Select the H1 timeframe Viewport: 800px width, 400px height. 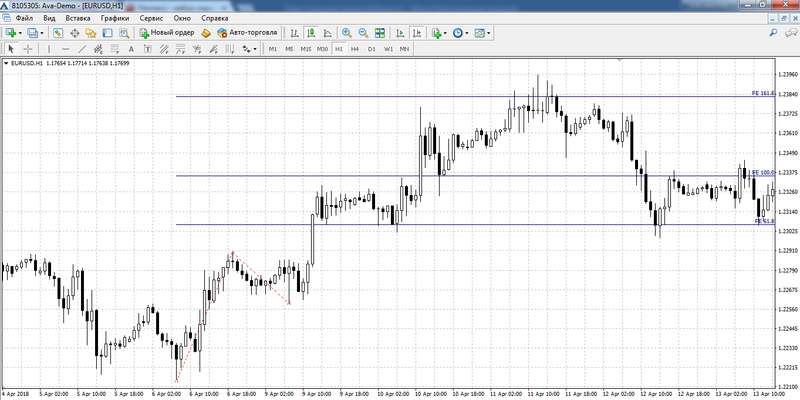pyautogui.click(x=338, y=49)
